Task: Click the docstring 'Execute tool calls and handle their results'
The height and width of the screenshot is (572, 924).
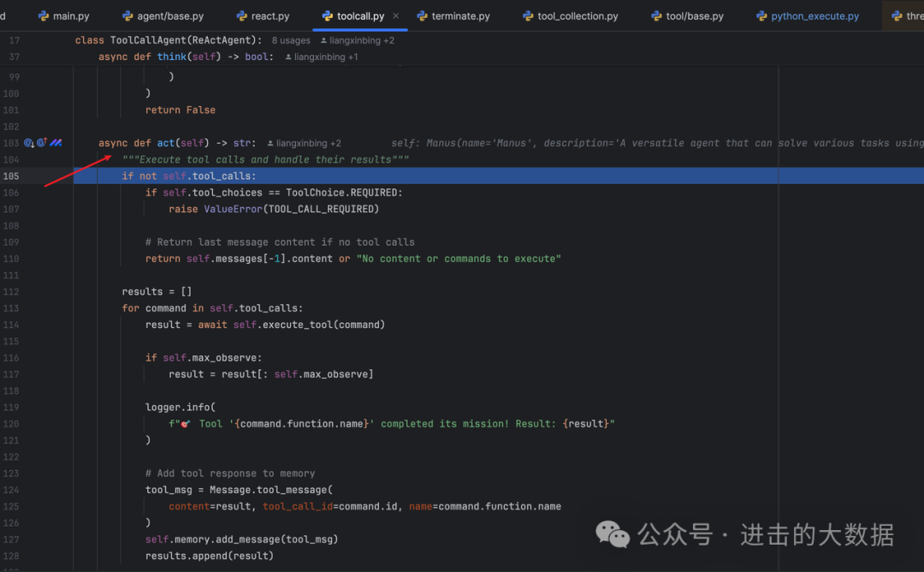Action: (x=265, y=159)
